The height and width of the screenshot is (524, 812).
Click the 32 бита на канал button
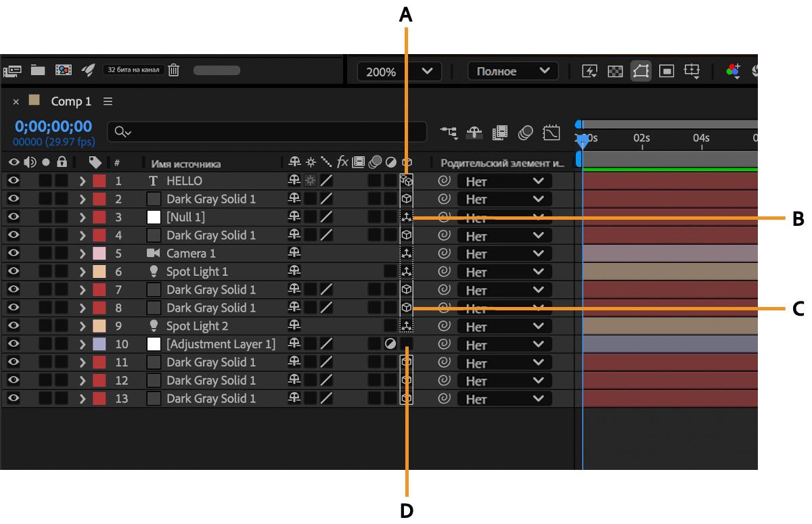pyautogui.click(x=133, y=70)
